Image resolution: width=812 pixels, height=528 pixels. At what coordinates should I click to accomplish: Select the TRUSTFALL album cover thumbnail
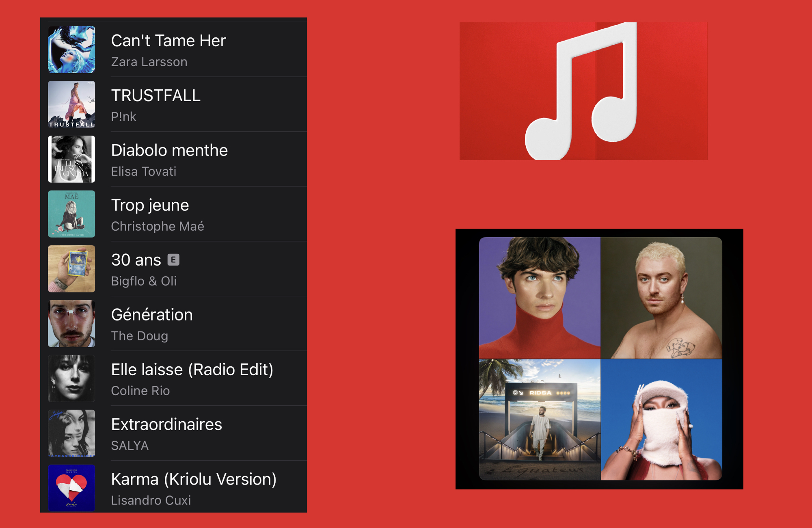(71, 104)
